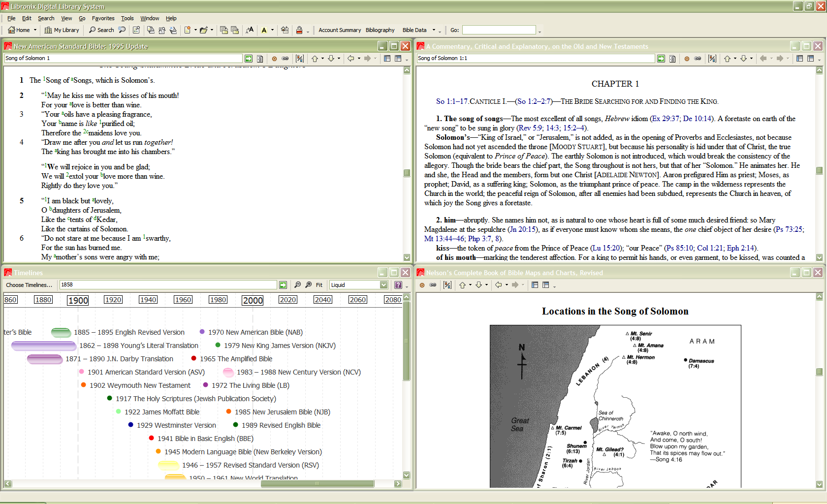This screenshot has height=504, width=827.
Task: Open the Liquid style dropdown in Timelines
Action: (x=383, y=285)
